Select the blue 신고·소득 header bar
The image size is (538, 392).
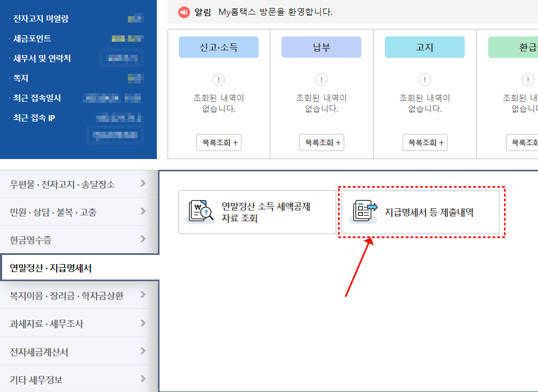(218, 47)
